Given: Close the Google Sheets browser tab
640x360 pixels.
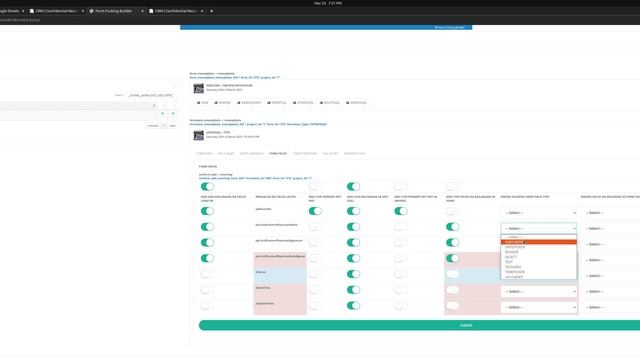Looking at the screenshot, I should click(23, 11).
